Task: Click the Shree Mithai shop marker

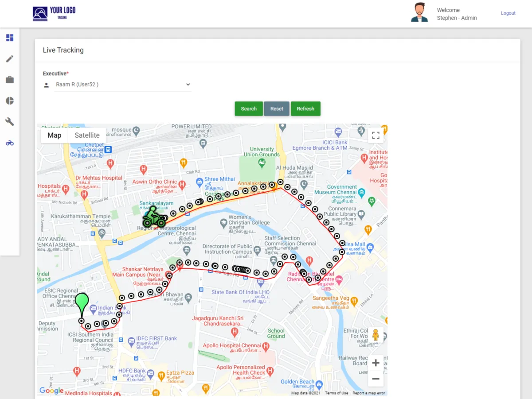Action: pos(199,182)
